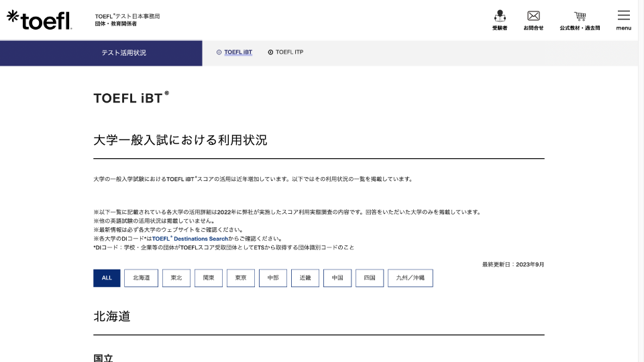Filter by 関東 region

tap(208, 278)
